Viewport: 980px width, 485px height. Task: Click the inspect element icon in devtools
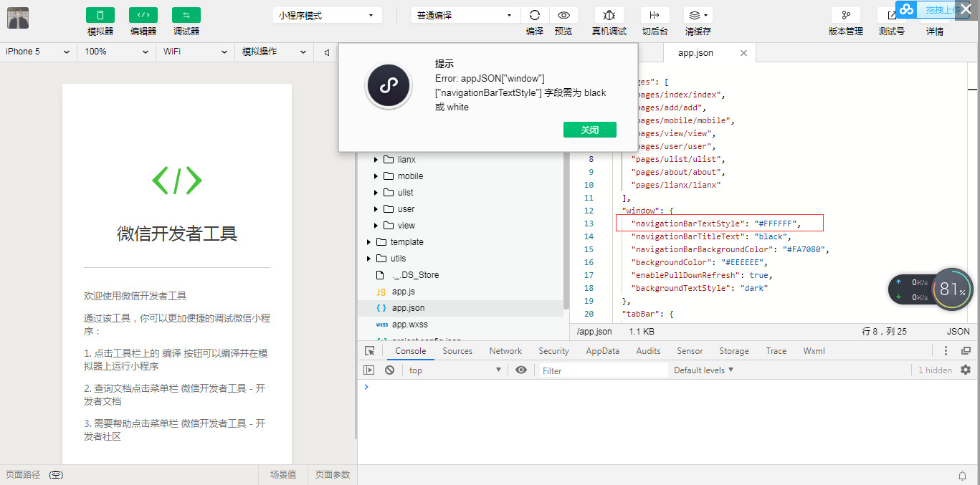click(x=370, y=351)
